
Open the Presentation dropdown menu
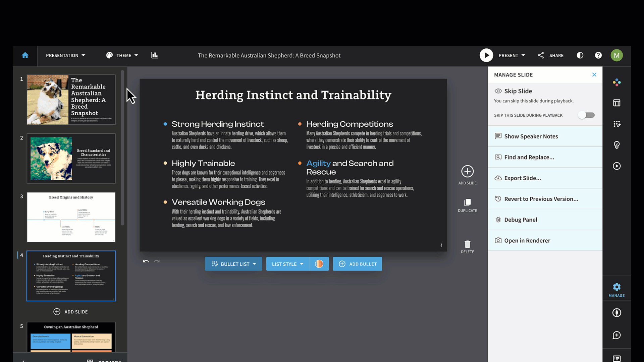point(65,55)
